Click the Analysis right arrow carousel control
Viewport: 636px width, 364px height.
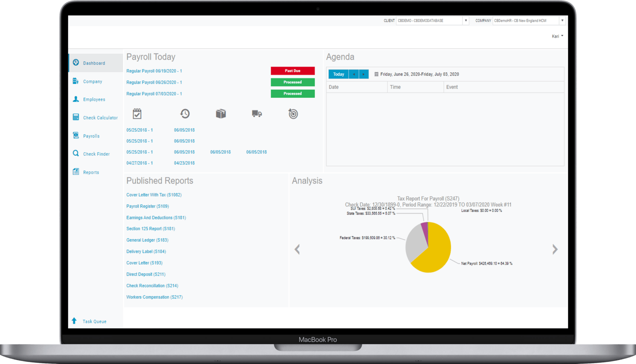[555, 250]
